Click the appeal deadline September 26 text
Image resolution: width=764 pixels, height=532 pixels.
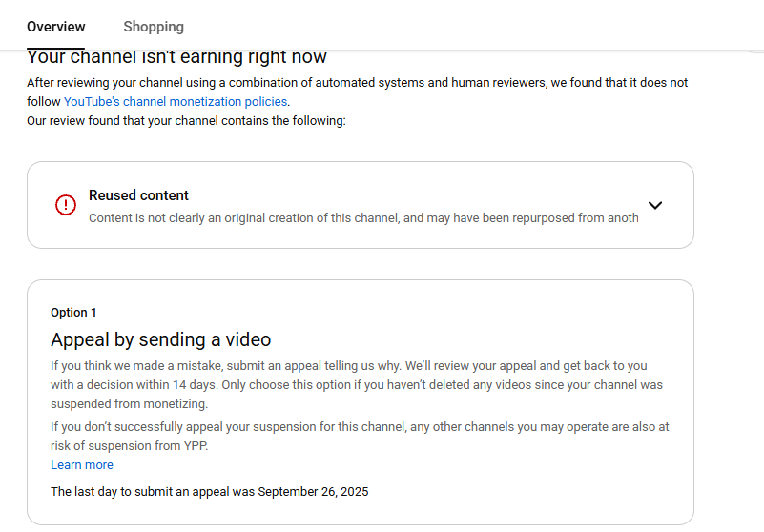click(x=209, y=492)
